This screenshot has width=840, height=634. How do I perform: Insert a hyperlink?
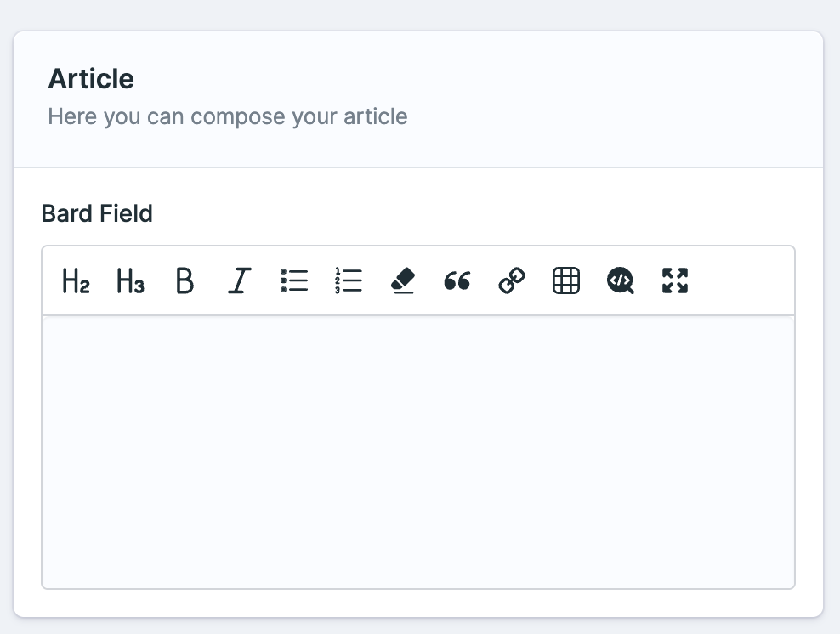511,280
